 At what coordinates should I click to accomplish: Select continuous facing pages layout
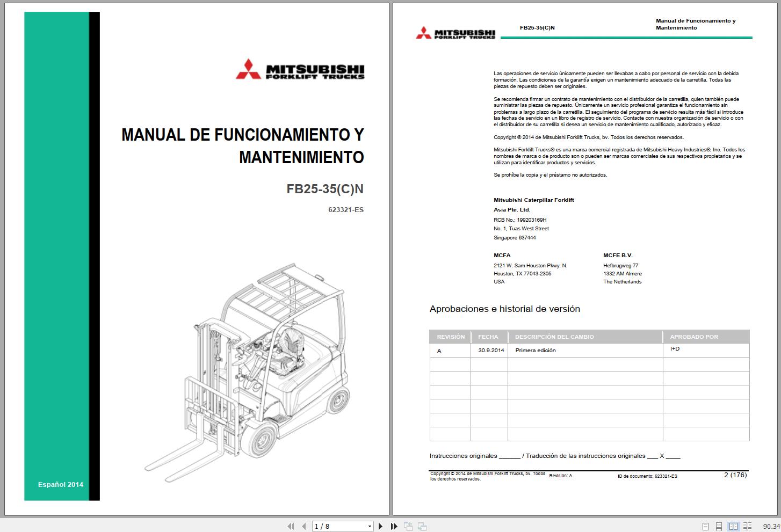pos(747,527)
